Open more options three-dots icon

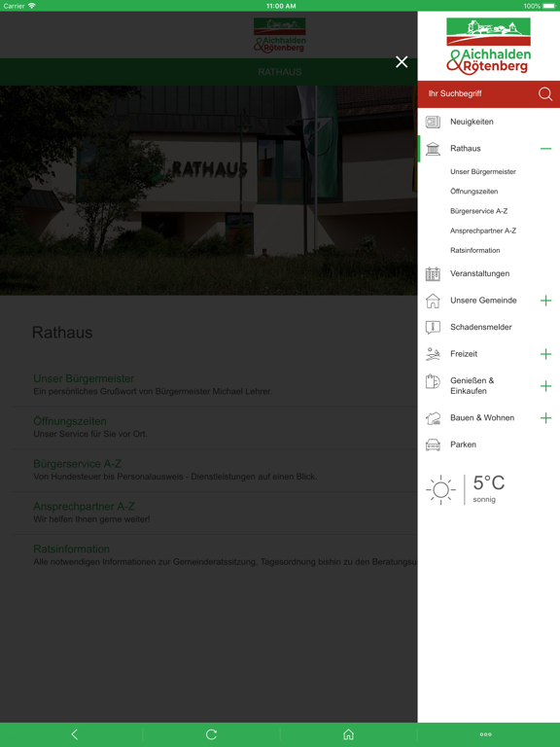click(486, 734)
